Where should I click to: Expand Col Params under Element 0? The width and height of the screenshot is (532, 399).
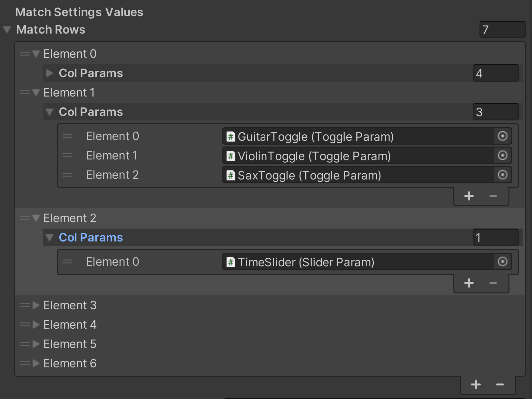pyautogui.click(x=49, y=73)
